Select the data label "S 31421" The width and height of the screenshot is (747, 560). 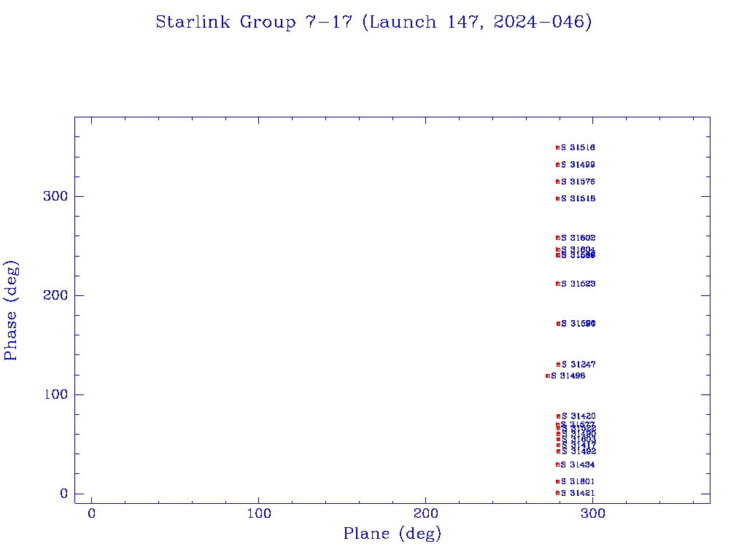coord(578,493)
